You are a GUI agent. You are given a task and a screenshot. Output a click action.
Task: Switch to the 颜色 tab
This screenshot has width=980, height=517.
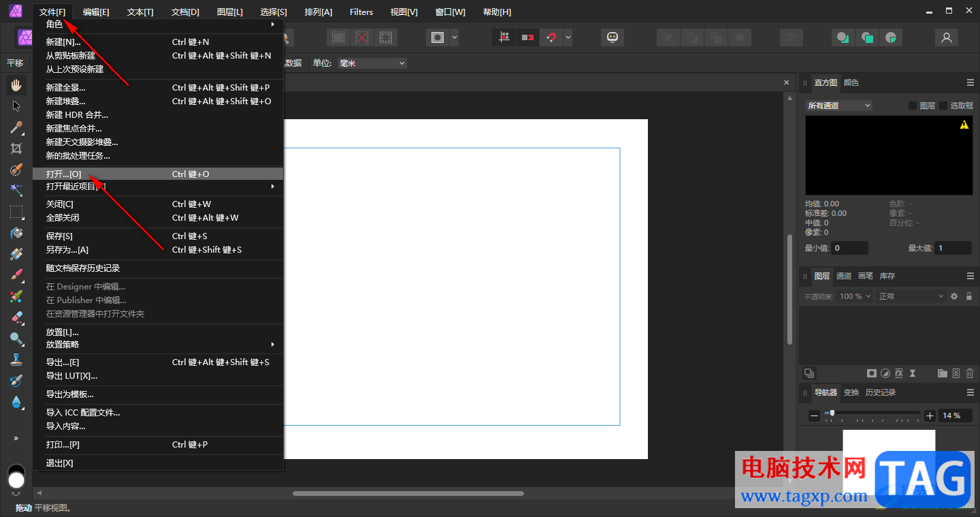[x=851, y=82]
